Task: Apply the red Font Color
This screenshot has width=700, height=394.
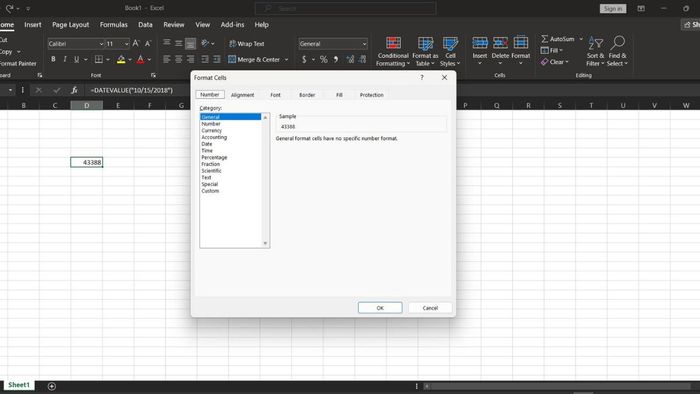Action: click(141, 59)
